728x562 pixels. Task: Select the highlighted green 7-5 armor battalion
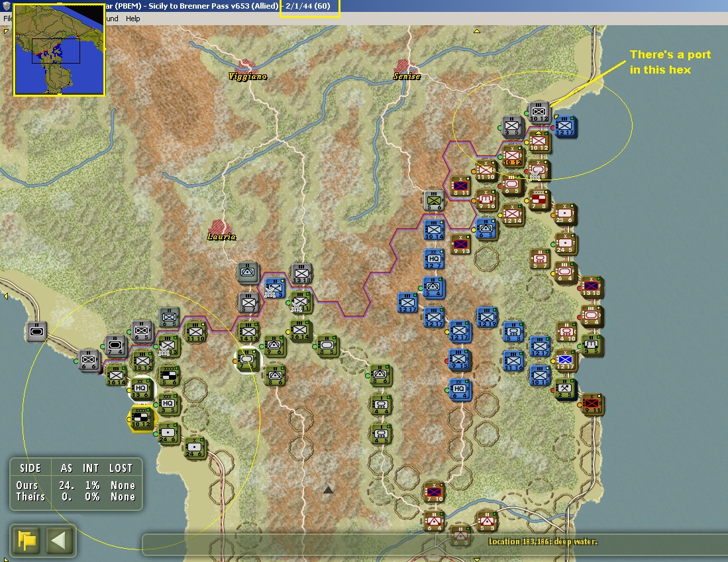tap(248, 361)
